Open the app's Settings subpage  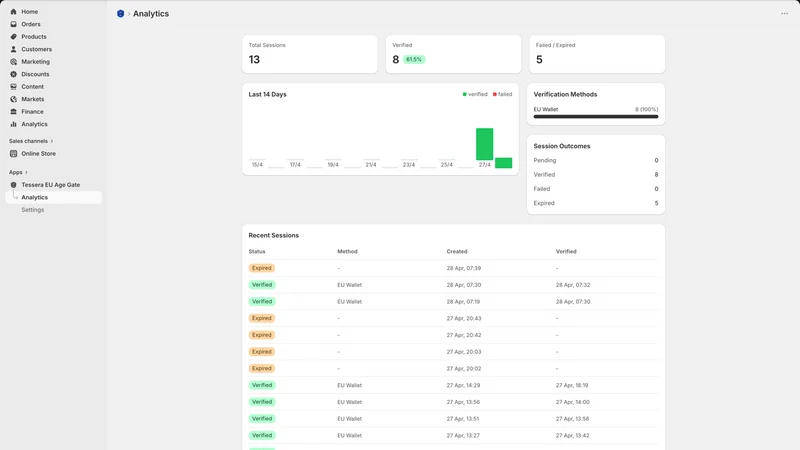[33, 210]
